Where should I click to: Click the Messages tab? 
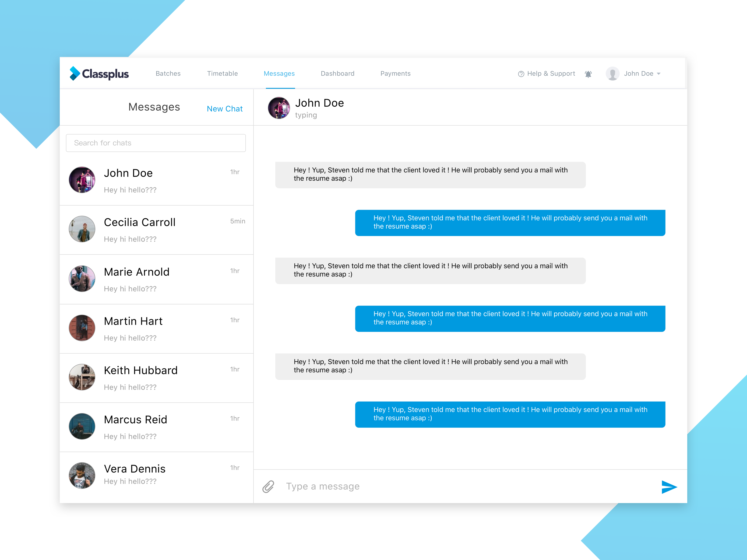pos(279,73)
